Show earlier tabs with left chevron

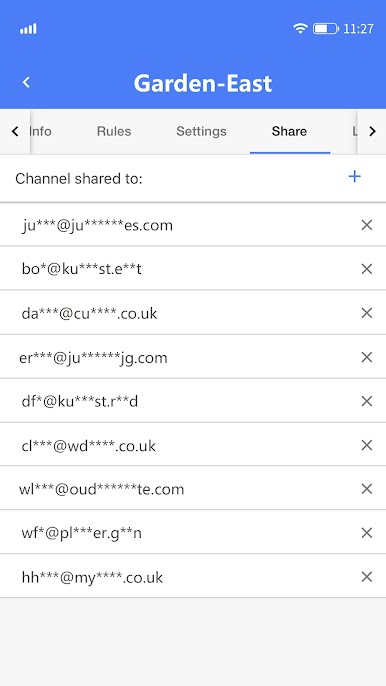[x=15, y=131]
